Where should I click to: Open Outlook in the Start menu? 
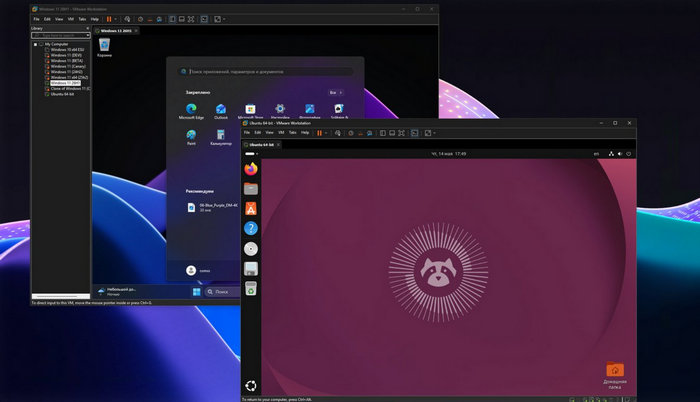[221, 111]
